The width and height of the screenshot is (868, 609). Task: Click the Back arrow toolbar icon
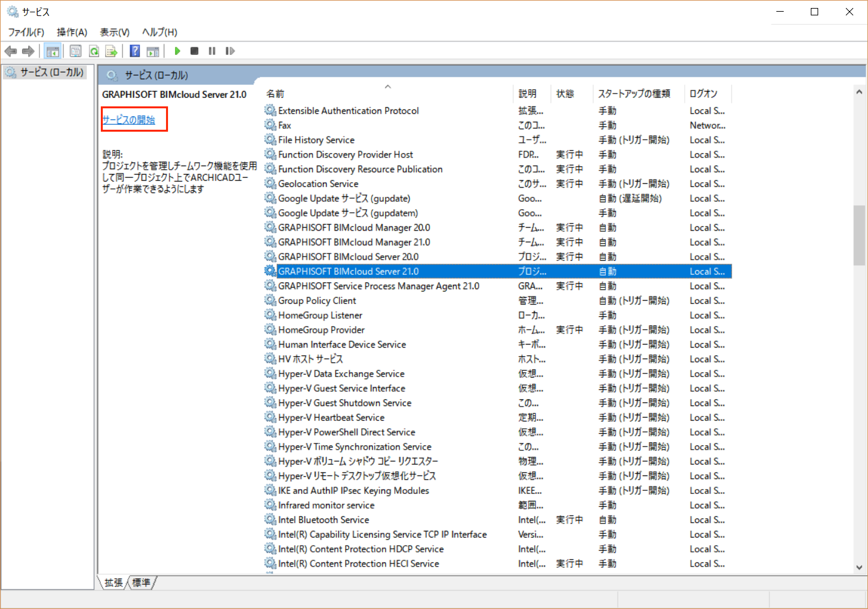(x=10, y=51)
